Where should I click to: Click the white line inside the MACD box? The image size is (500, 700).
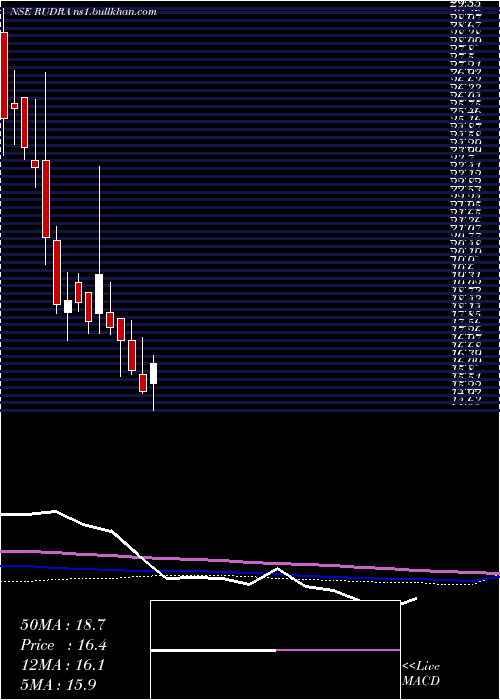tap(213, 650)
